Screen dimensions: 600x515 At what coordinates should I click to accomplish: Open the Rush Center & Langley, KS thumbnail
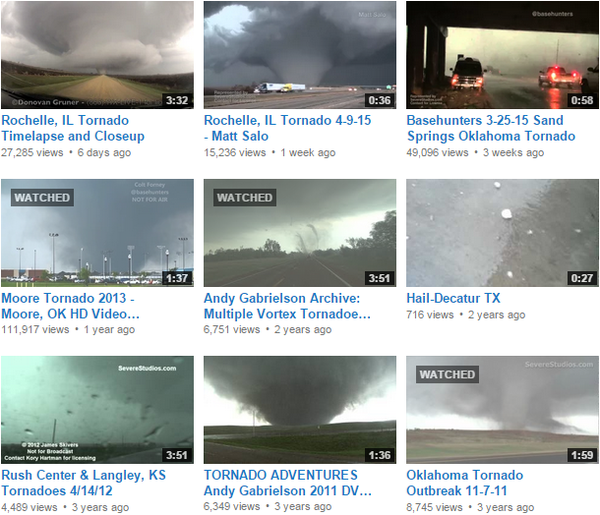(97, 410)
